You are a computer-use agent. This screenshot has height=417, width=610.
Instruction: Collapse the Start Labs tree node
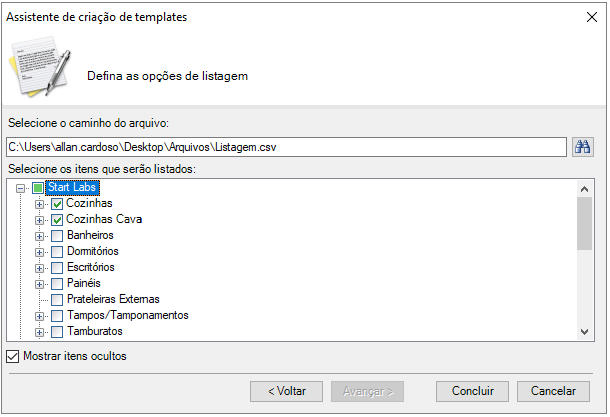click(20, 189)
